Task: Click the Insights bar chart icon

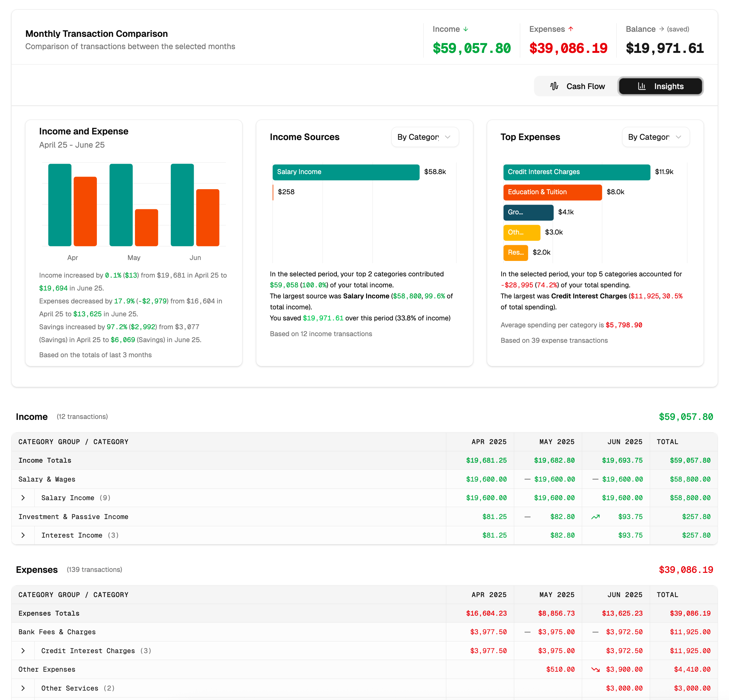Action: pyautogui.click(x=642, y=86)
